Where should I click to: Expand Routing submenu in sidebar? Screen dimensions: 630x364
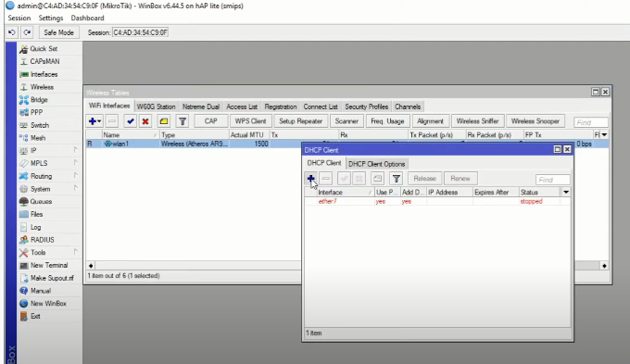pos(76,176)
